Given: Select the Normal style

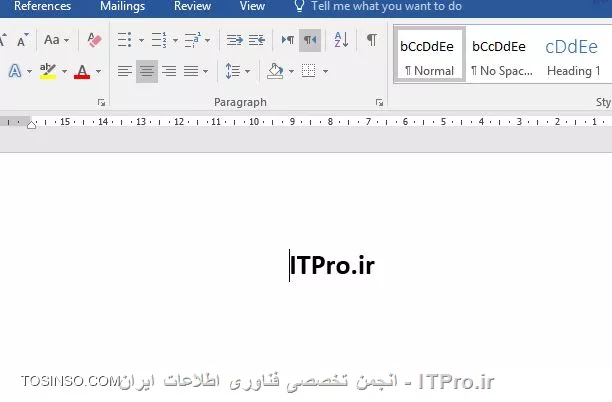Looking at the screenshot, I should 429,54.
